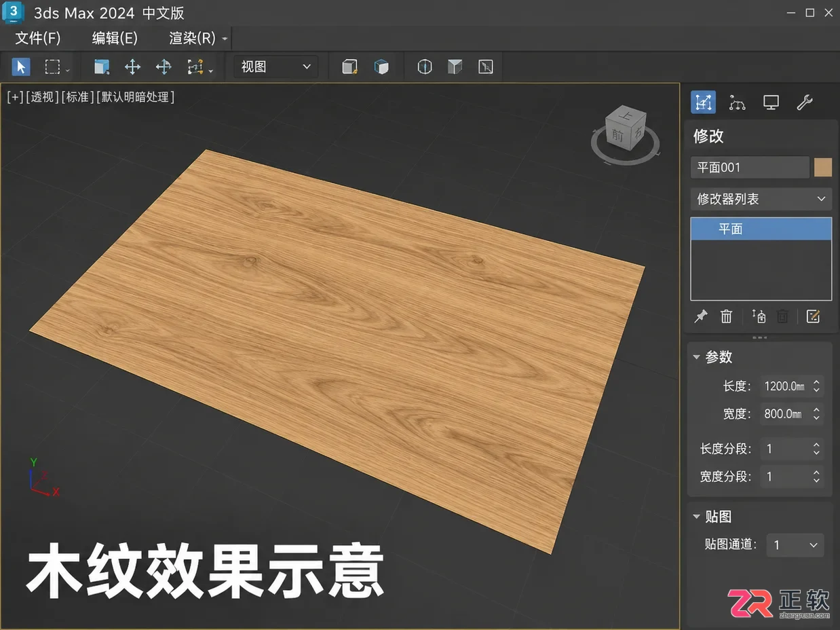Click the 宽度 value field 800.0mm
This screenshot has height=630, width=840.
784,413
